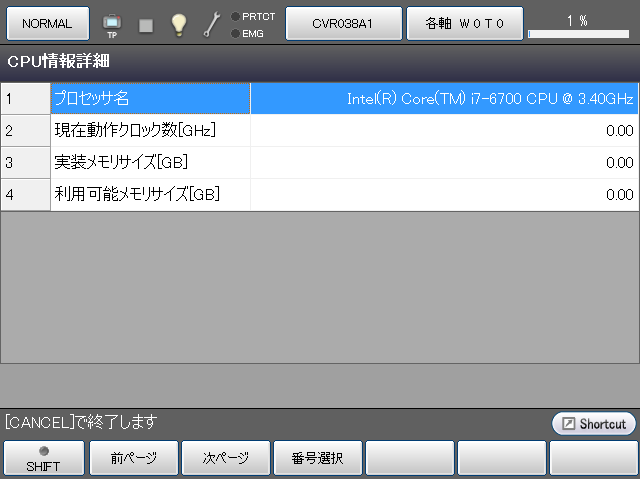Select the 現在動作クロック数[GHz] row

point(150,131)
